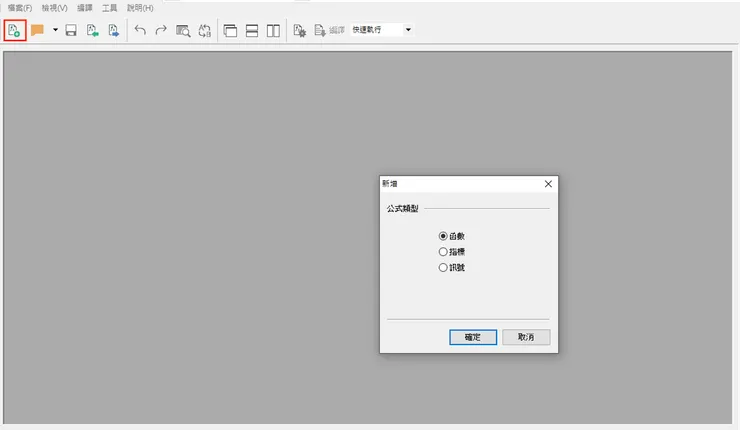Open the 快速執行 dropdown

tap(408, 30)
